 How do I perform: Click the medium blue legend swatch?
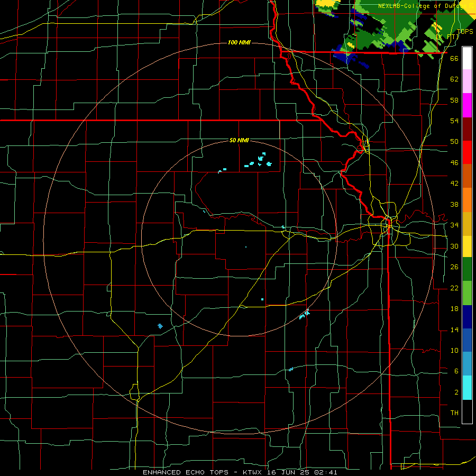coord(467,340)
